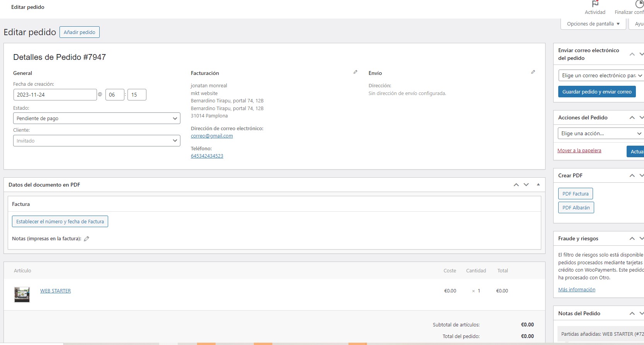Click the Actividad flag icon
This screenshot has height=345, width=644.
pos(595,4)
